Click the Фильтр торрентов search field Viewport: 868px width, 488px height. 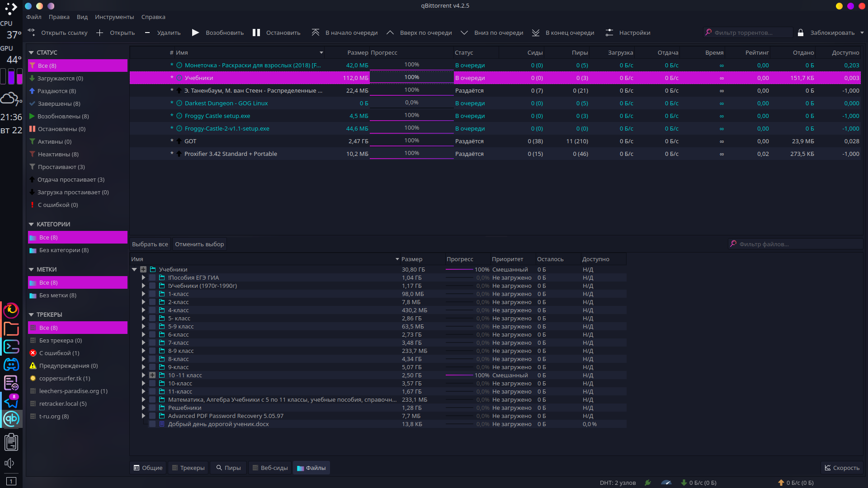[x=748, y=33]
